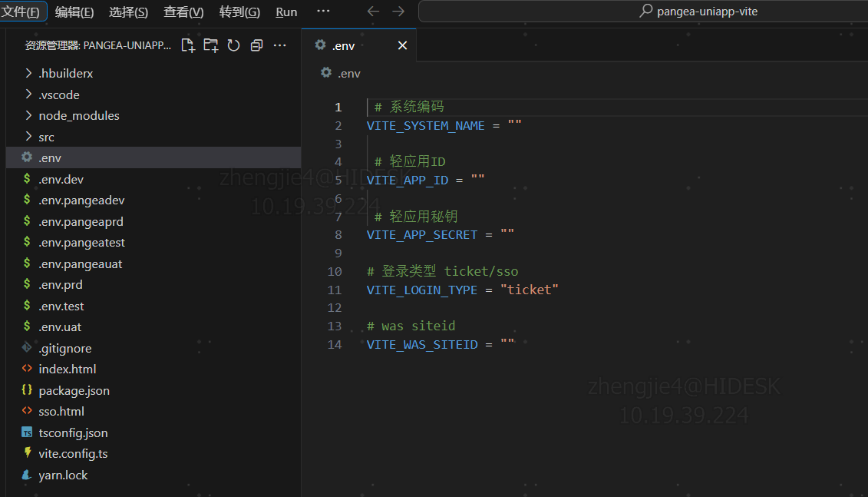Click the .env breadcrumb label
868x497 pixels.
[x=348, y=74]
